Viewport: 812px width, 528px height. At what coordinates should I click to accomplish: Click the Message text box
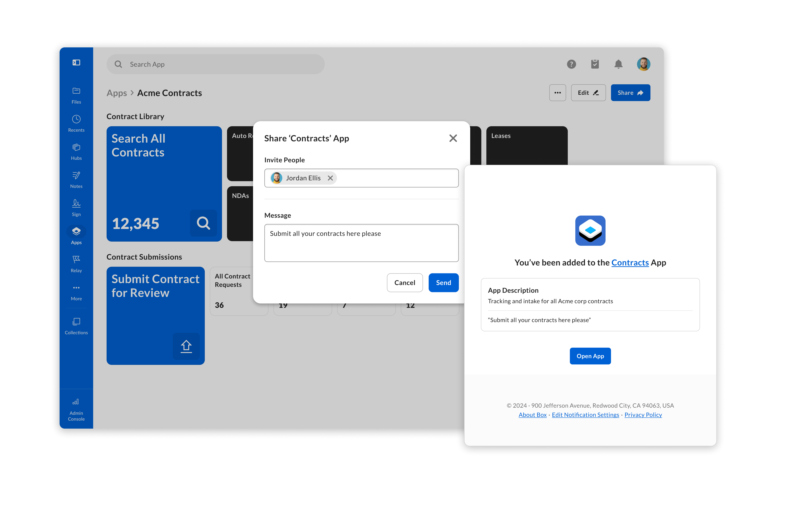point(361,243)
